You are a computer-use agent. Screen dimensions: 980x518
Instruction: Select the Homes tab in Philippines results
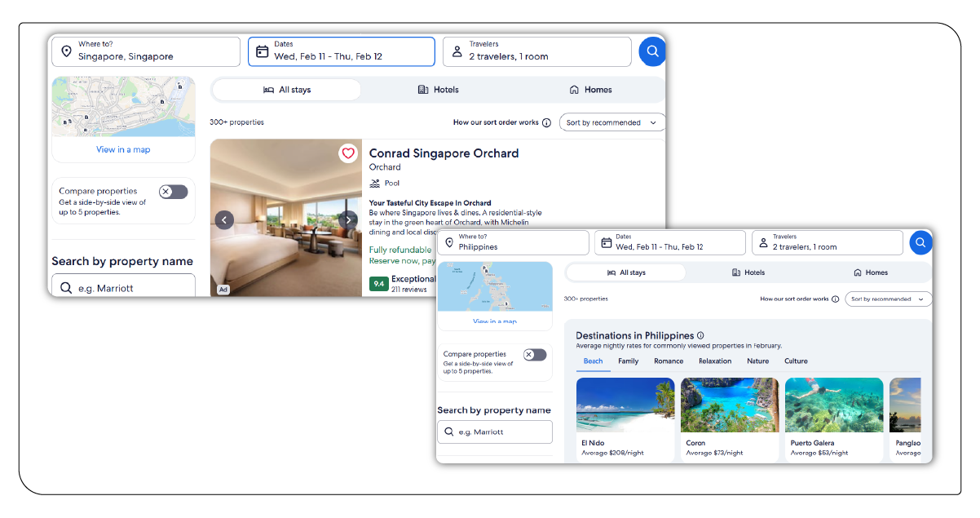[x=870, y=272]
